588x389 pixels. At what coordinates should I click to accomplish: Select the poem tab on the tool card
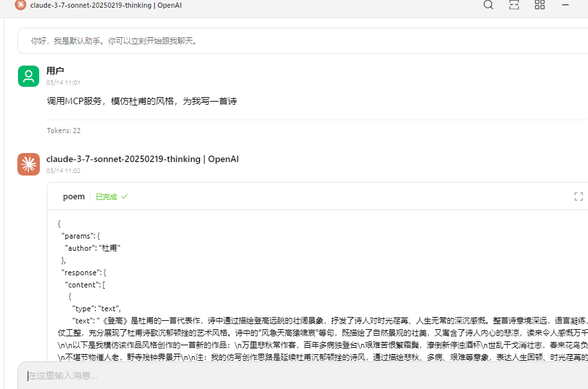74,196
